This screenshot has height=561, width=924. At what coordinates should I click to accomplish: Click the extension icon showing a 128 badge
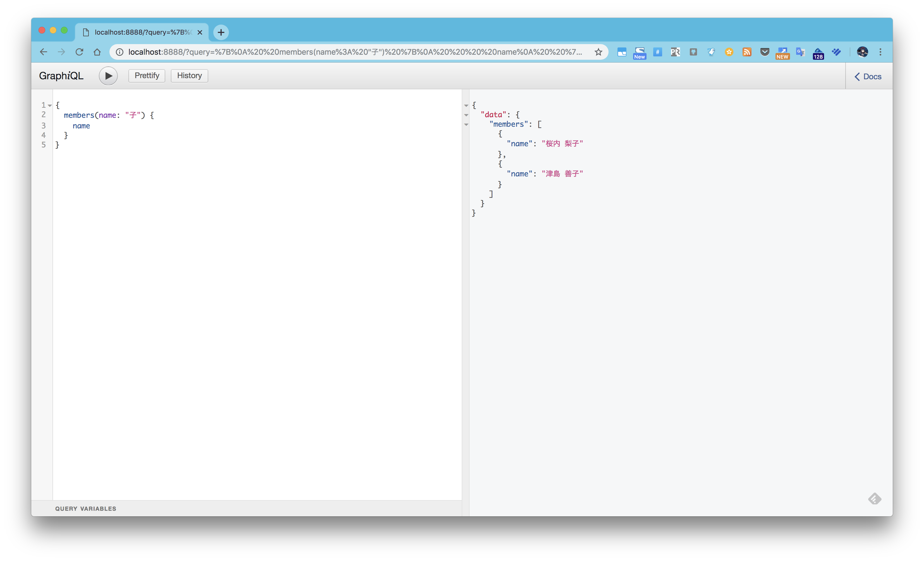(x=818, y=53)
